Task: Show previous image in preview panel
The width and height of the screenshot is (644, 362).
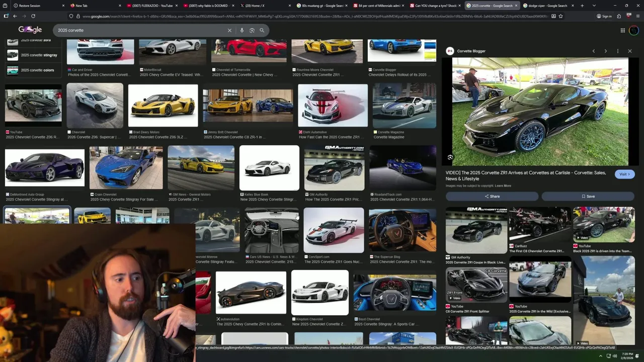Action: [x=594, y=51]
